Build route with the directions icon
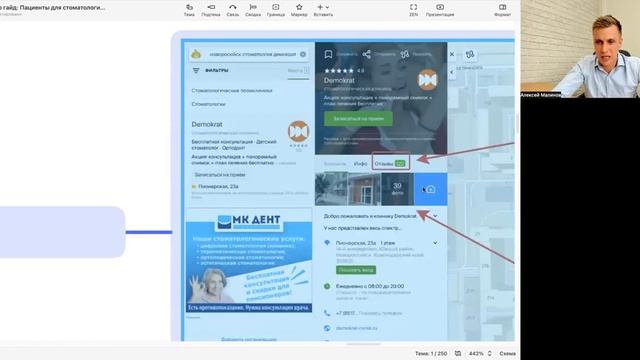Image resolution: width=640 pixels, height=360 pixels. tap(404, 54)
